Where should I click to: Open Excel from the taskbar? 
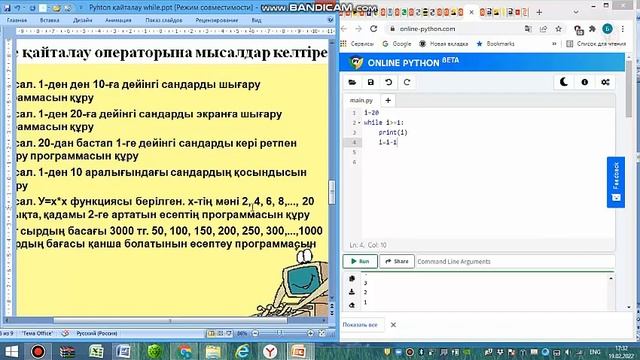click(96, 351)
